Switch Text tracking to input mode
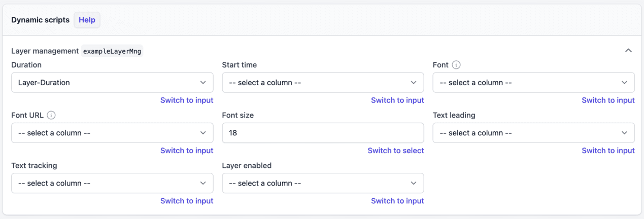This screenshot has height=219, width=644. click(187, 201)
